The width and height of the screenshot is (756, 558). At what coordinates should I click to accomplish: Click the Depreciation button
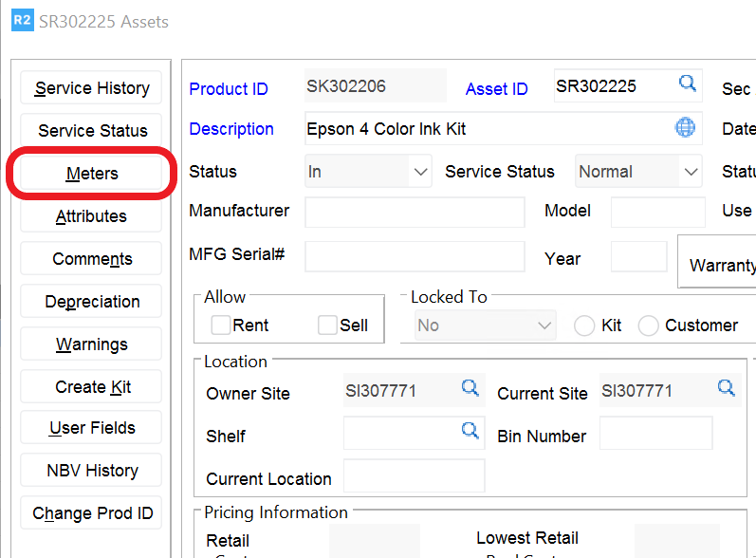[x=92, y=302]
